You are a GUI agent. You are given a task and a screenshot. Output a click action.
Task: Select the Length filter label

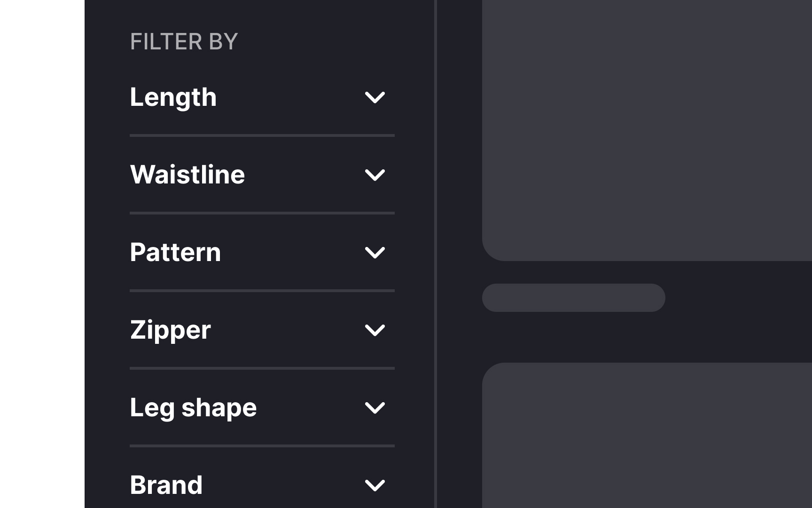[x=173, y=97]
